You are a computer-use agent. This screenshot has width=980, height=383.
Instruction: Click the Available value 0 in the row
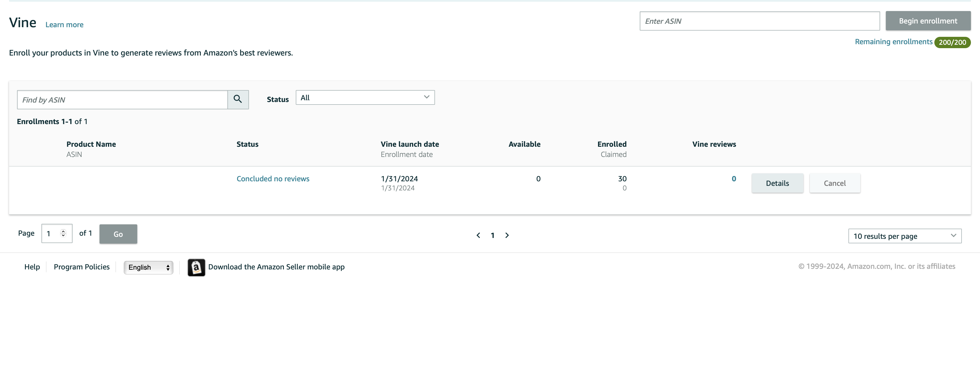point(538,178)
